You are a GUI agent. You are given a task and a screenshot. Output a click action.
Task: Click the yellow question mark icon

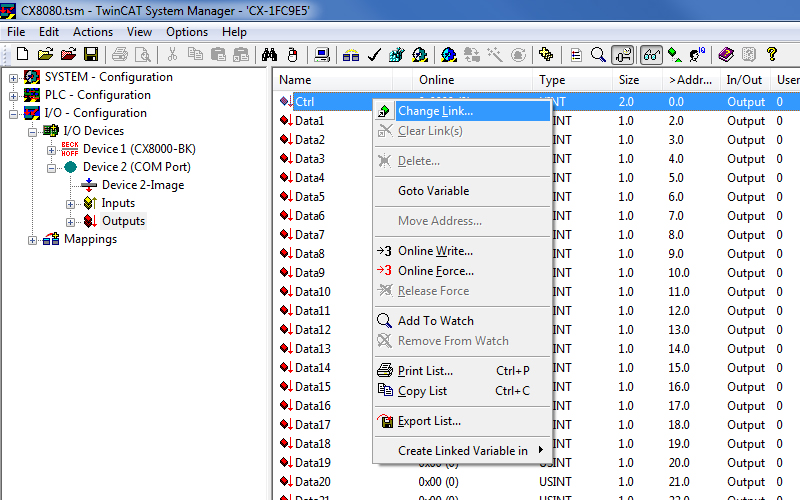772,54
